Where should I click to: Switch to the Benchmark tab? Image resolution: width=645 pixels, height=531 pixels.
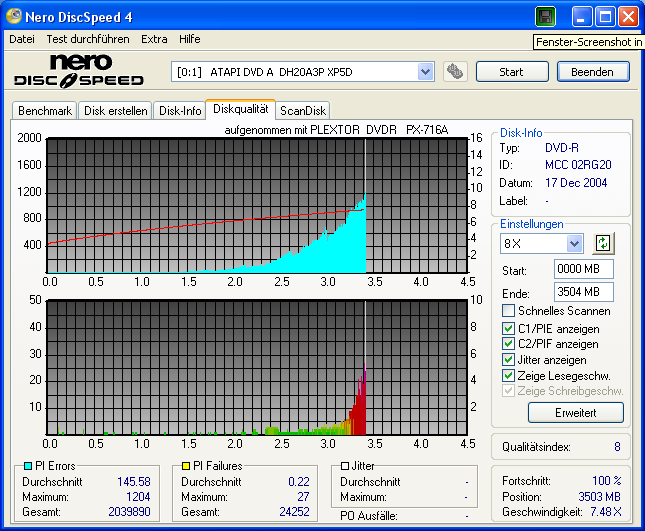coord(45,111)
